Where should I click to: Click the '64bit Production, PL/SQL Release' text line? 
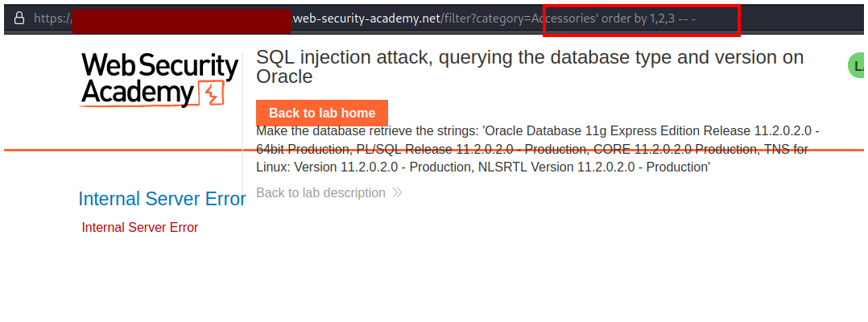pos(355,150)
